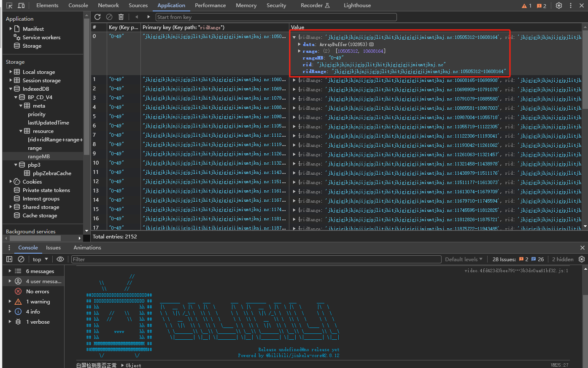The height and width of the screenshot is (368, 588).
Task: Click the clear object store icon
Action: 109,17
